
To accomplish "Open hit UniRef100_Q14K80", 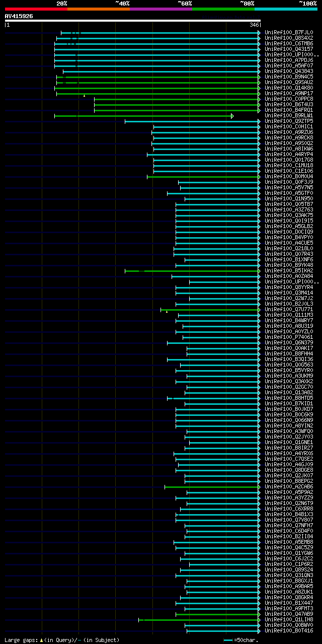I will (x=289, y=88).
